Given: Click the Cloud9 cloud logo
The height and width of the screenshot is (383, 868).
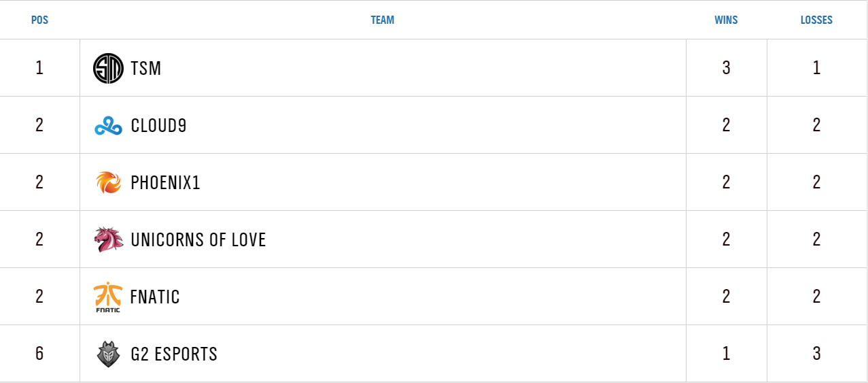Looking at the screenshot, I should (x=108, y=126).
